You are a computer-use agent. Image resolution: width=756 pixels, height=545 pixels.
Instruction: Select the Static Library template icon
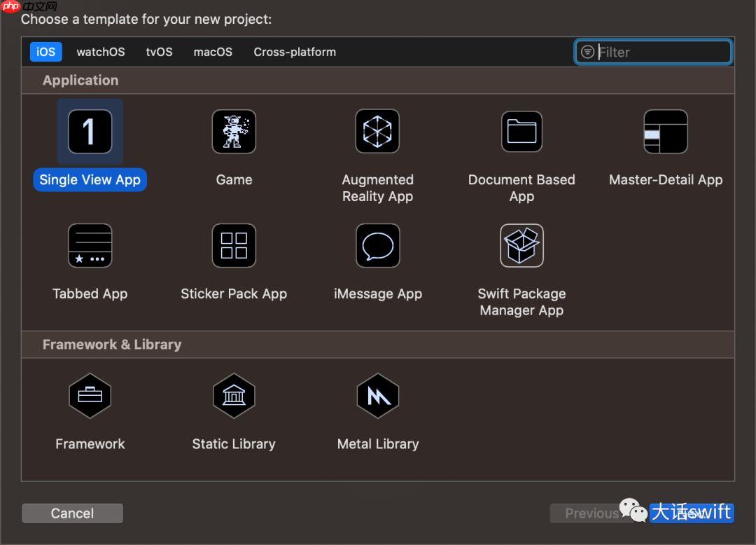[x=234, y=396]
